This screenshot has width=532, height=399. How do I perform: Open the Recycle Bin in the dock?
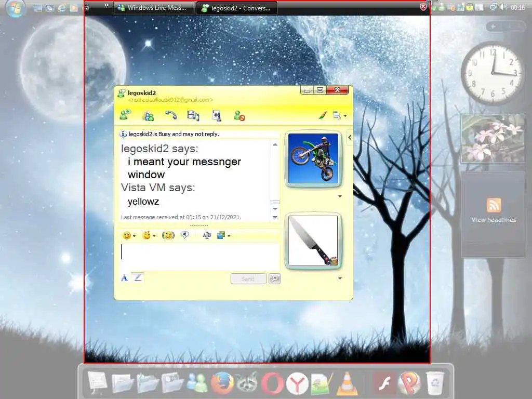435,383
